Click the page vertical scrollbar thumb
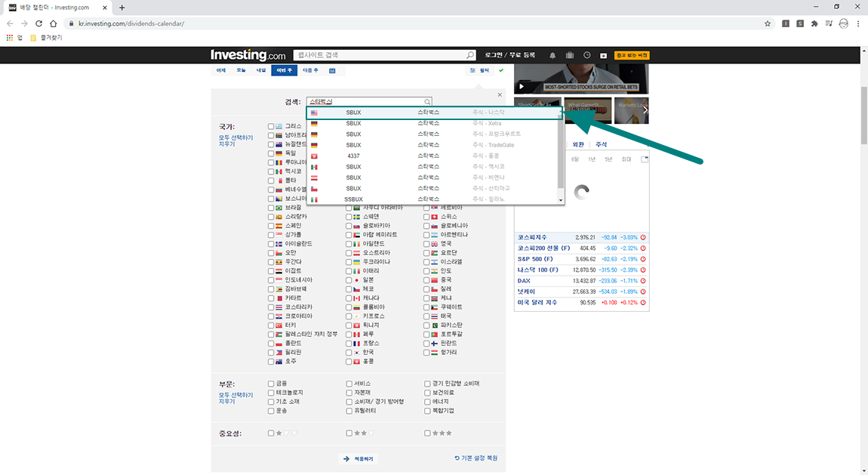 [863, 115]
